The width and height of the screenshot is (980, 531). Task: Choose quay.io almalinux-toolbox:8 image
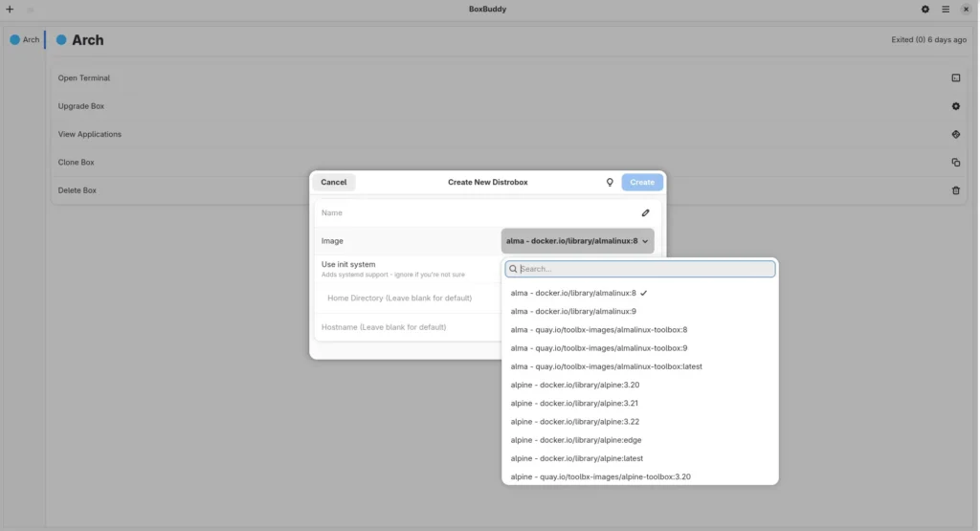(x=640, y=330)
